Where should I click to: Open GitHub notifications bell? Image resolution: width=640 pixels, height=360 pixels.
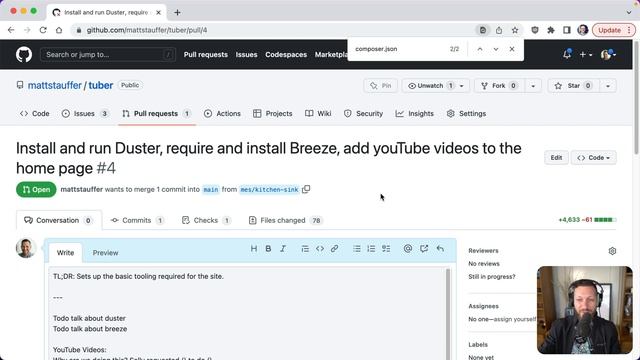point(567,54)
